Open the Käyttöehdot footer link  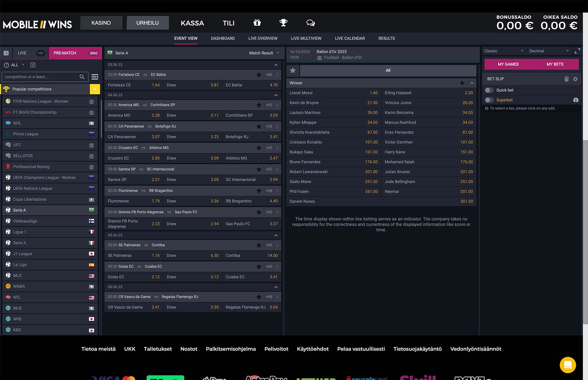312,349
